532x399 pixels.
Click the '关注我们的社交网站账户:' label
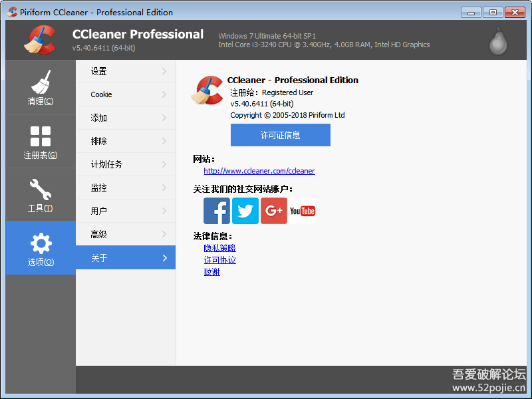click(243, 189)
